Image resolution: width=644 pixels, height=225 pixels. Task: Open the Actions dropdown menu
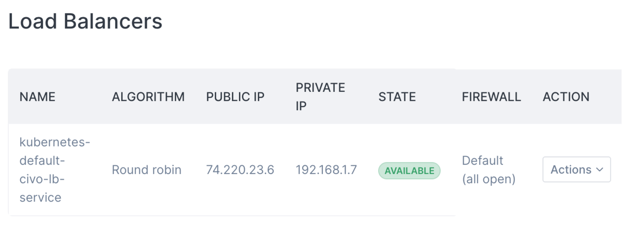[x=576, y=170]
